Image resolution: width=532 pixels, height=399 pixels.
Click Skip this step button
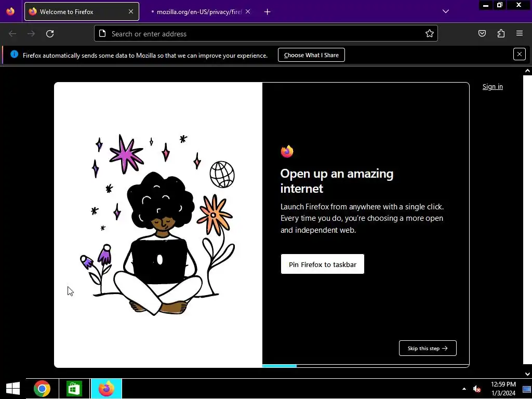(428, 348)
